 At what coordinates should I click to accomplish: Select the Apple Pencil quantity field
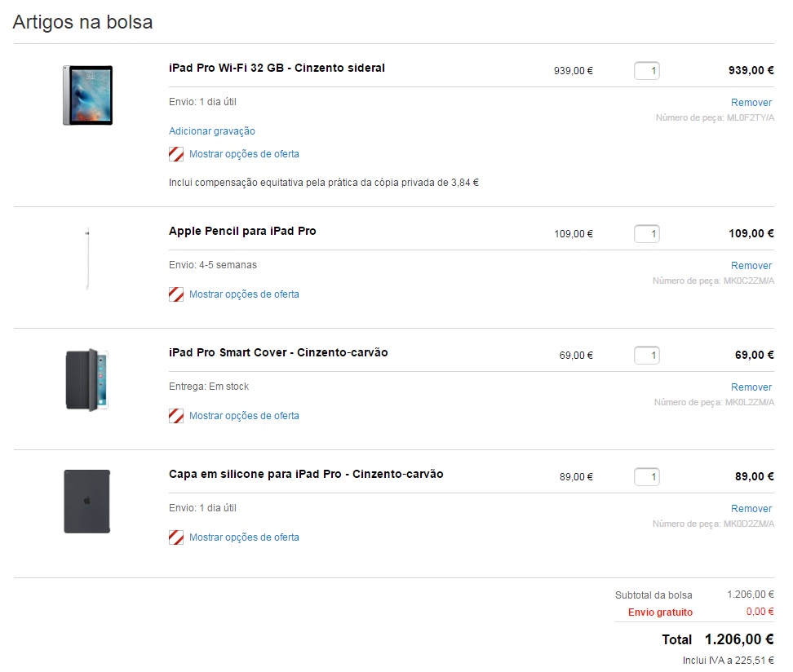tap(647, 233)
